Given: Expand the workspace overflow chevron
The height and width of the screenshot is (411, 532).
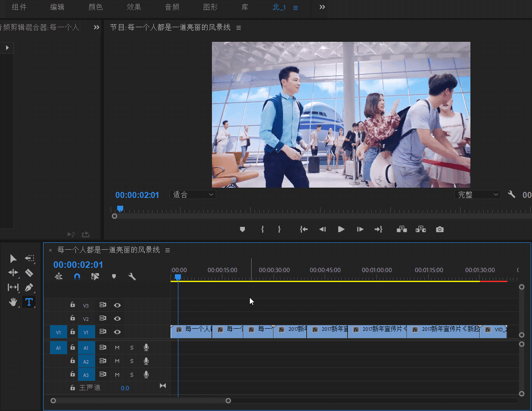Looking at the screenshot, I should click(x=322, y=7).
